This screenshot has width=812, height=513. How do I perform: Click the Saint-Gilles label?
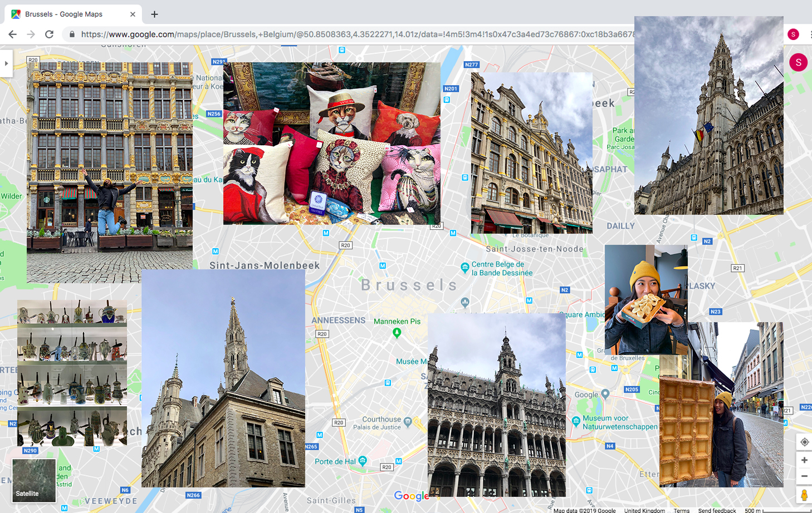pos(331,500)
